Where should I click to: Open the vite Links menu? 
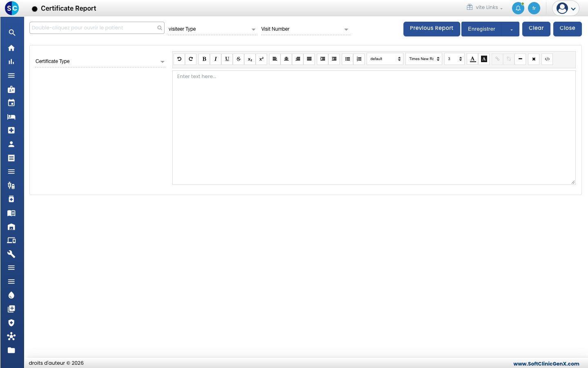pos(485,7)
